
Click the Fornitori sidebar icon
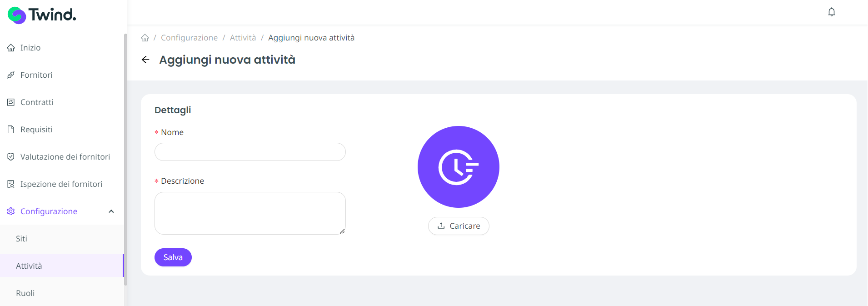pos(11,75)
